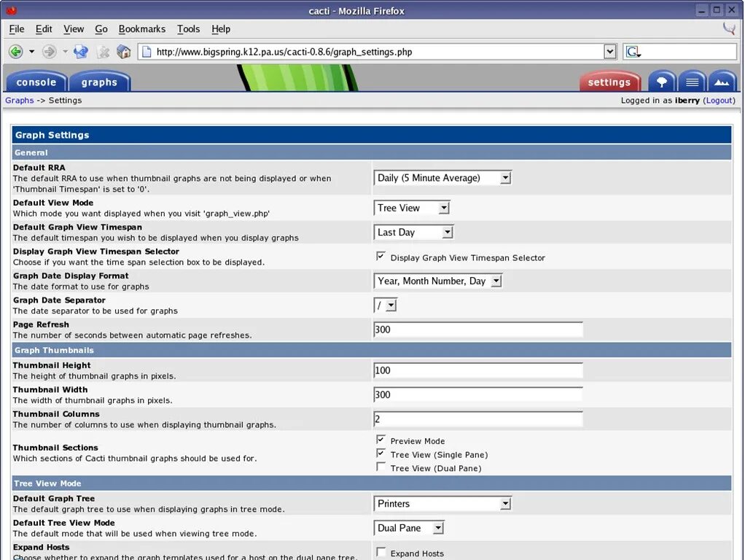Viewport: 745px width, 560px height.
Task: Open the Default View Mode dropdown
Action: click(x=411, y=208)
